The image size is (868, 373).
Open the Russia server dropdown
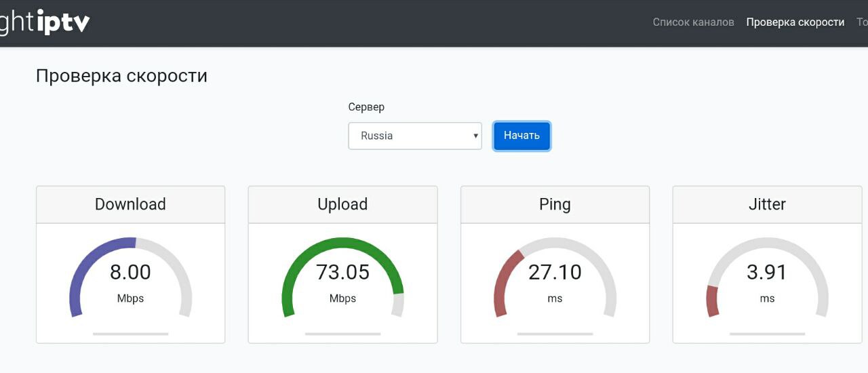415,136
